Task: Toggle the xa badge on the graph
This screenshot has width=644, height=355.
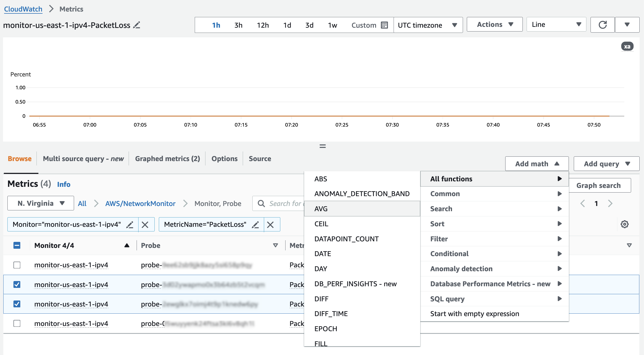Action: (x=627, y=47)
